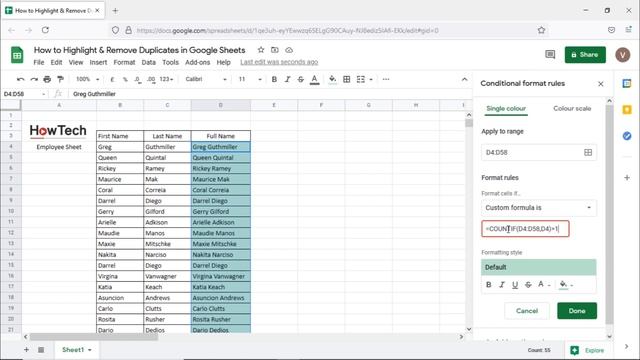Click the Undo icon in the toolbar
Viewport: 640px width, 360px height.
21,79
